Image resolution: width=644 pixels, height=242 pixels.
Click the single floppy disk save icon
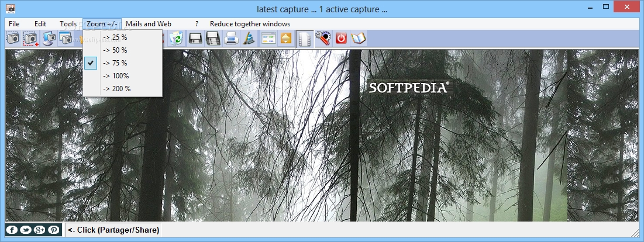[x=195, y=39]
